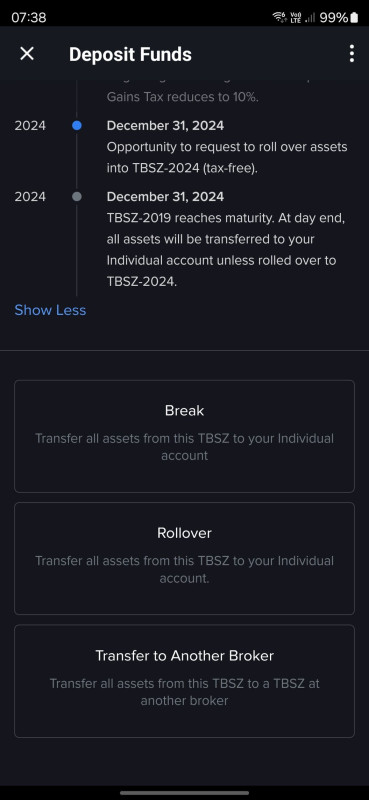Tap the home gesture bar at bottom

184,793
